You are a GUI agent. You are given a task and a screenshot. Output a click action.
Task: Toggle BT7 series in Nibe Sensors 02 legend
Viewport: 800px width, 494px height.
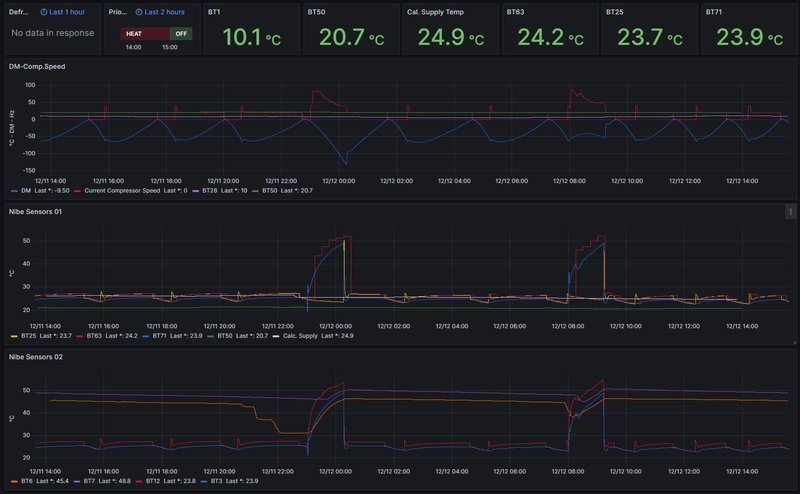pyautogui.click(x=89, y=481)
